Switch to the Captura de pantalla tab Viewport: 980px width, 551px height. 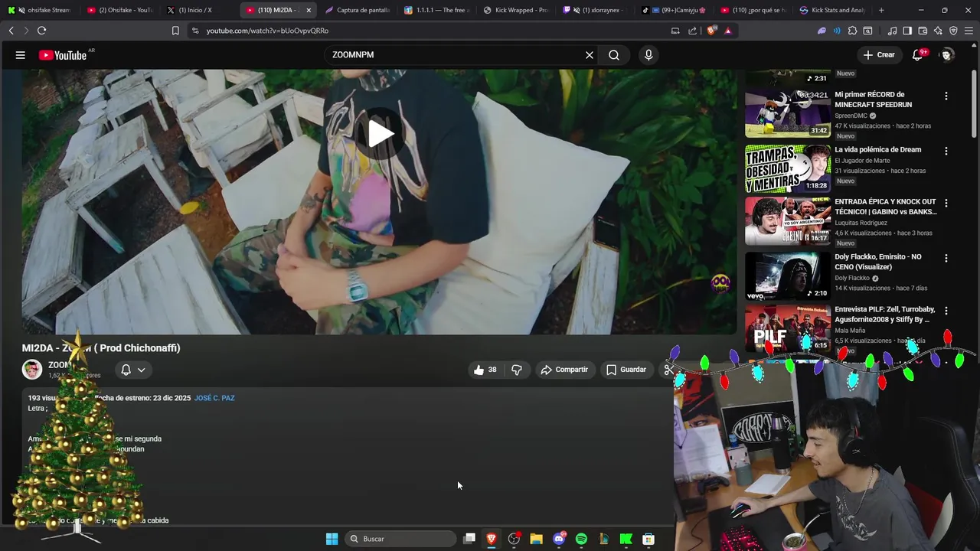pos(357,10)
